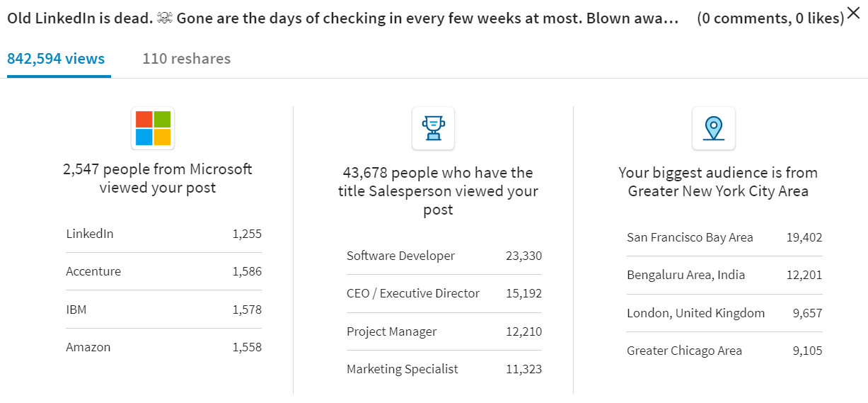The image size is (868, 403).
Task: Choose the Bengaluru Area, India row
Action: pos(724,275)
